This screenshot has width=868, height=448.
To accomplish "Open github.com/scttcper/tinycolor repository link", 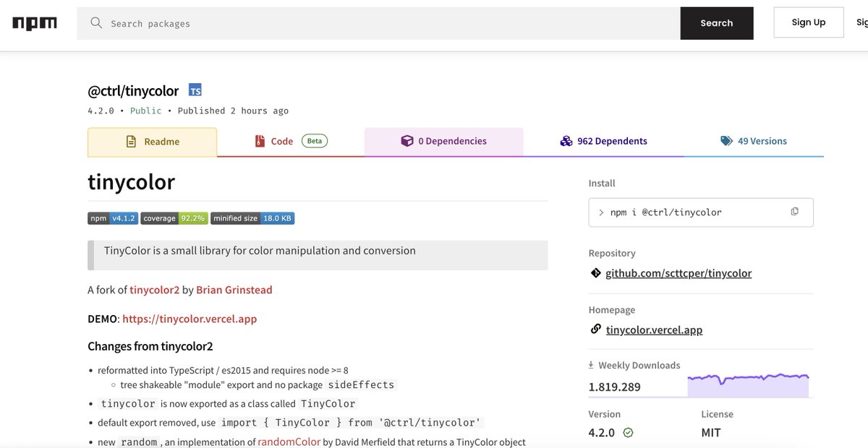I will pyautogui.click(x=678, y=273).
